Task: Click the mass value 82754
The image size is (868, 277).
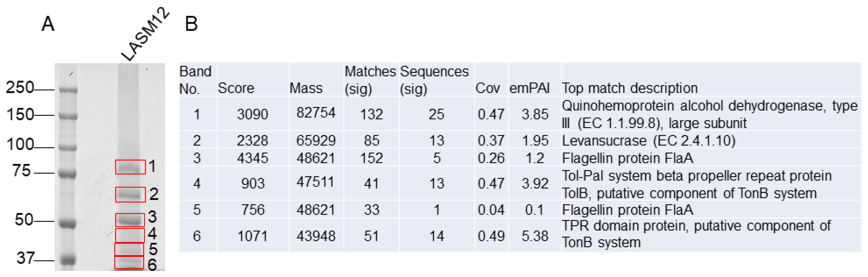Action: coord(316,113)
